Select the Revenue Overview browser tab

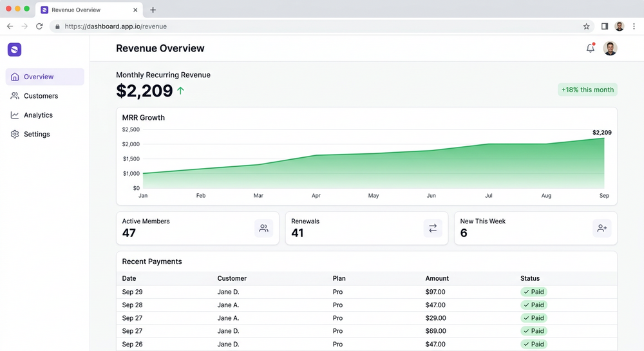coord(89,10)
